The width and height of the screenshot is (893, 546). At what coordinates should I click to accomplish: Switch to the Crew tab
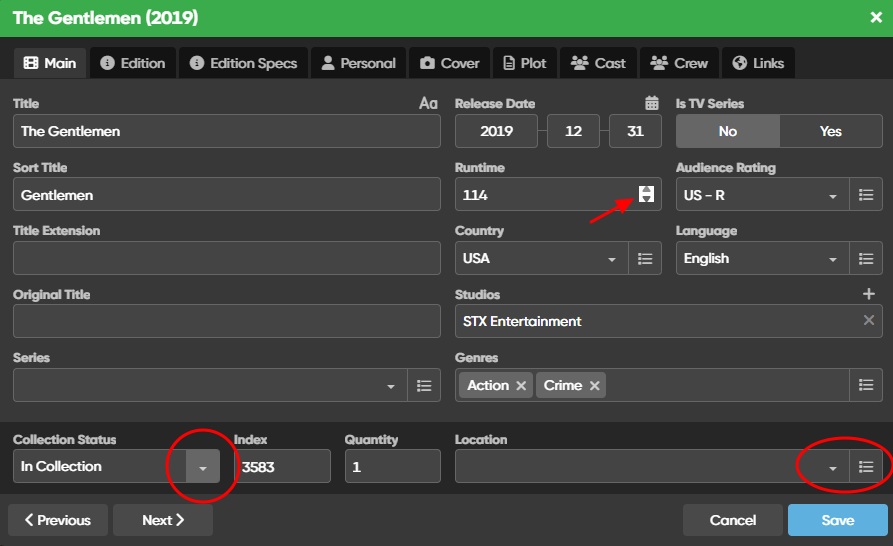point(679,63)
